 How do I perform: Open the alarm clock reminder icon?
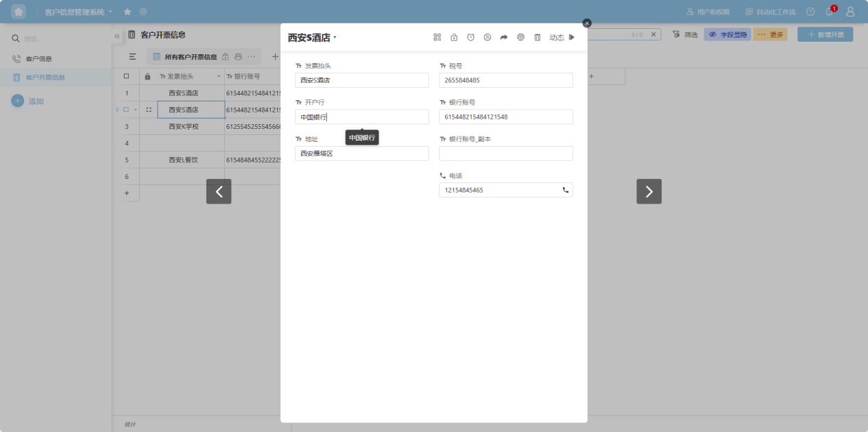tap(470, 37)
